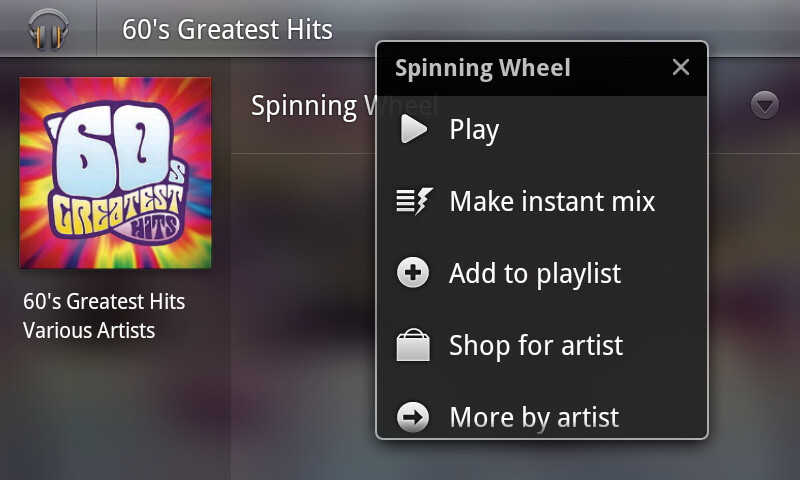Click the instant mix lightning icon
The width and height of the screenshot is (800, 480).
point(414,202)
